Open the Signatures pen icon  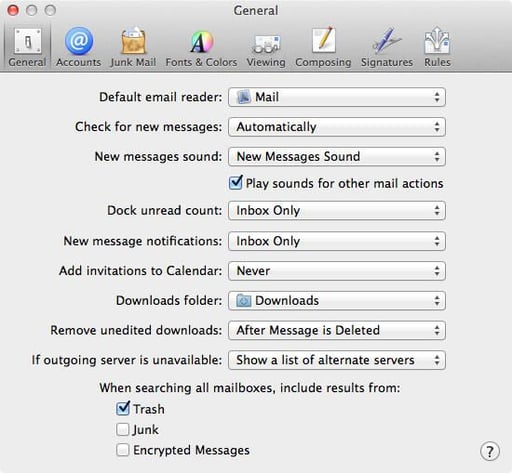pyautogui.click(x=387, y=41)
